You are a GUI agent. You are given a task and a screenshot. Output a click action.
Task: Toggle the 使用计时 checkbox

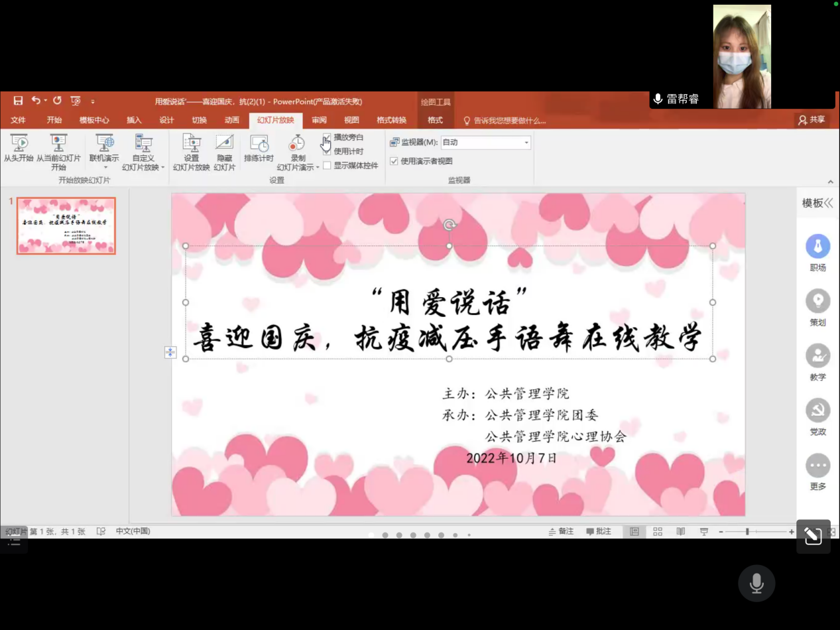pos(327,152)
